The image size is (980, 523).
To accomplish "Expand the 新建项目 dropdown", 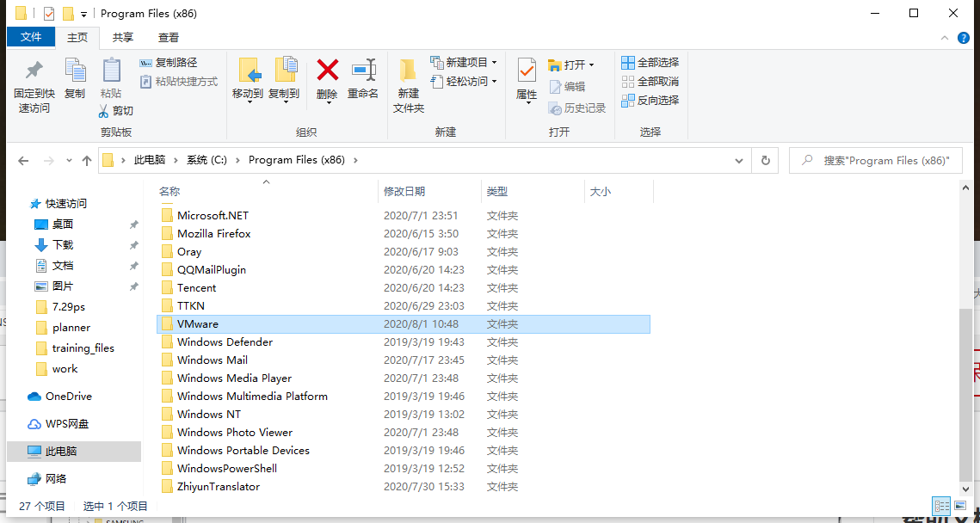I will coord(495,63).
